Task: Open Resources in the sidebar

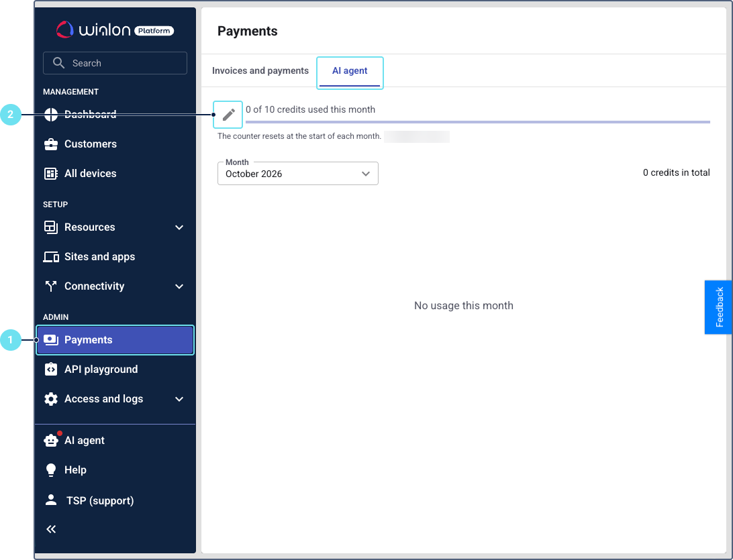Action: coord(90,227)
